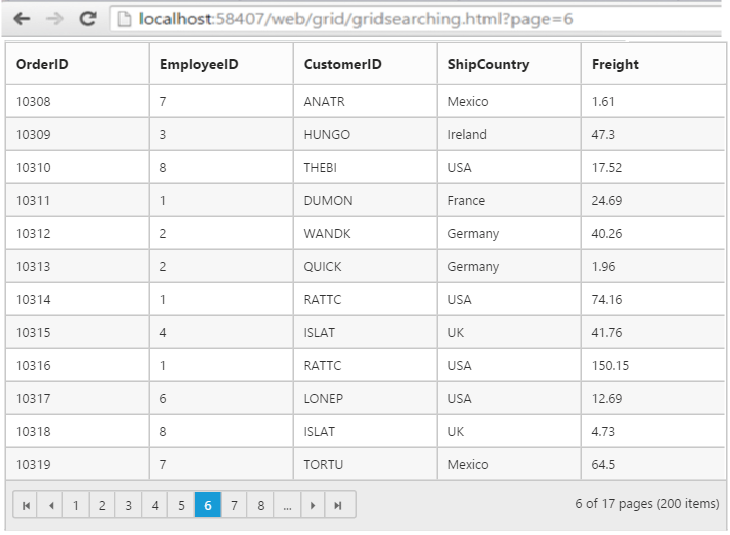Sort by Freight column header
Viewport: 730px width, 535px height.
(654, 64)
